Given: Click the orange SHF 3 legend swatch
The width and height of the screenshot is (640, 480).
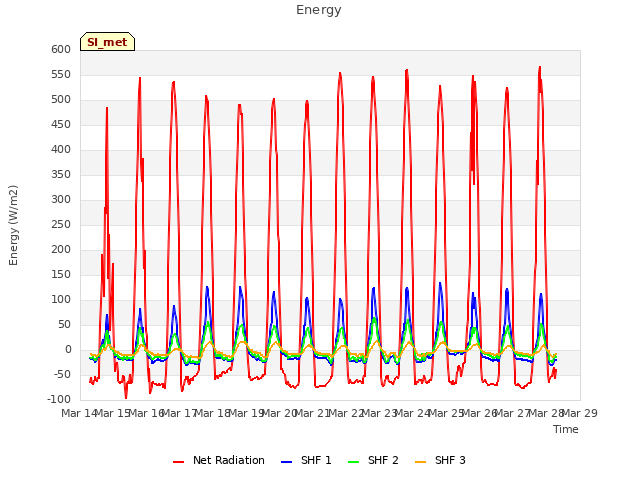Looking at the screenshot, I should coord(420,462).
